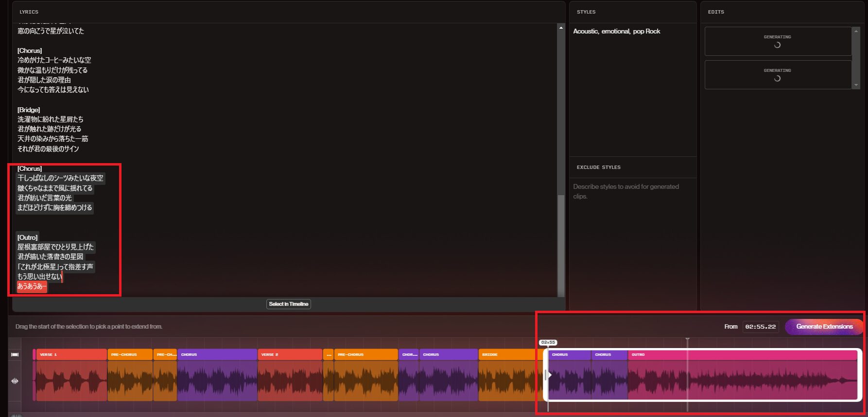868x417 pixels.
Task: Click the Select in Timeline button
Action: 289,304
